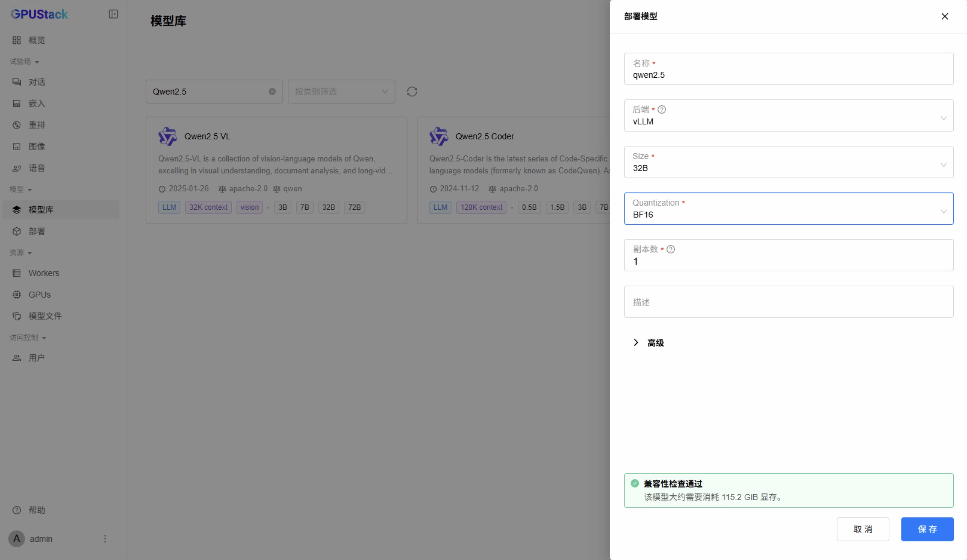
Task: Collapse the sidebar with the toggle icon
Action: [113, 14]
